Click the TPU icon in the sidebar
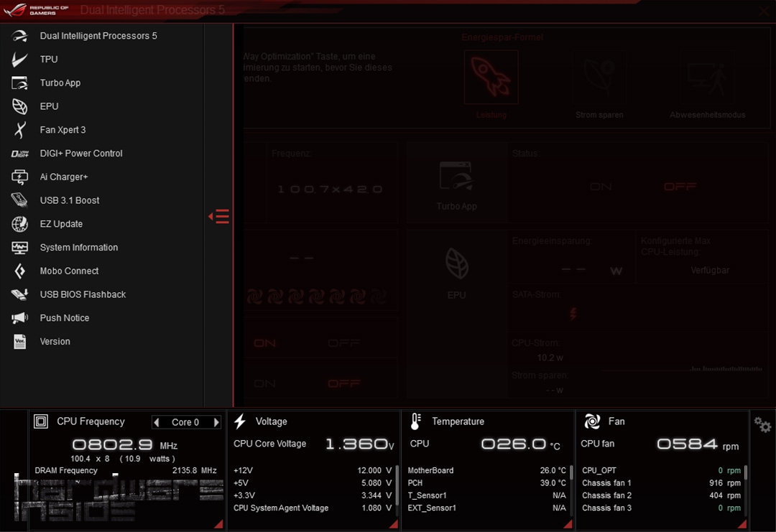The height and width of the screenshot is (532, 776). click(x=20, y=60)
